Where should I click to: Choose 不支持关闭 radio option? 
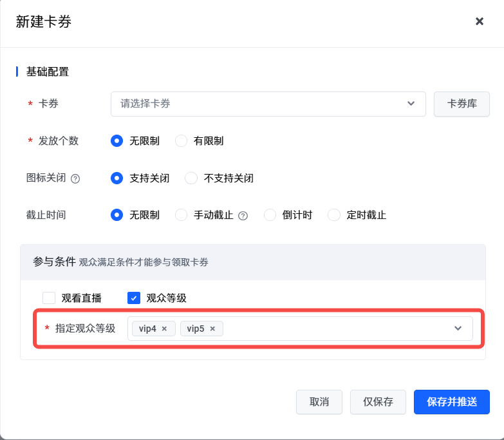coord(191,178)
